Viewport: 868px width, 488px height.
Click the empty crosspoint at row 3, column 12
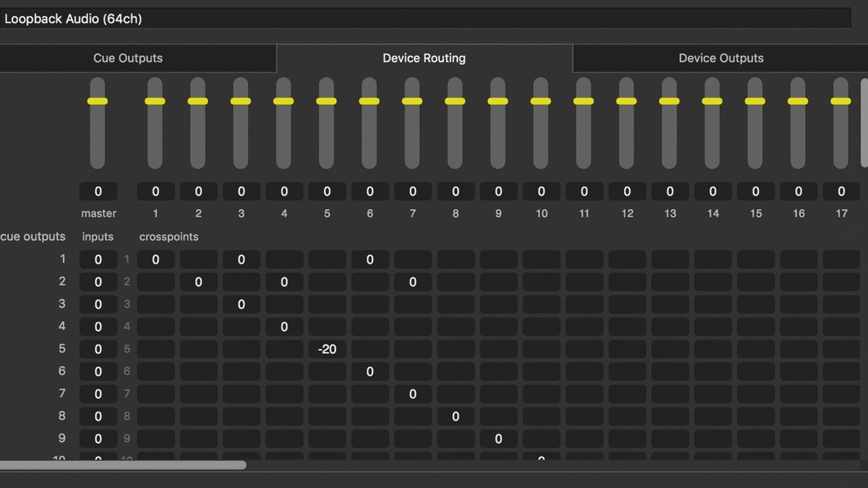tap(627, 304)
